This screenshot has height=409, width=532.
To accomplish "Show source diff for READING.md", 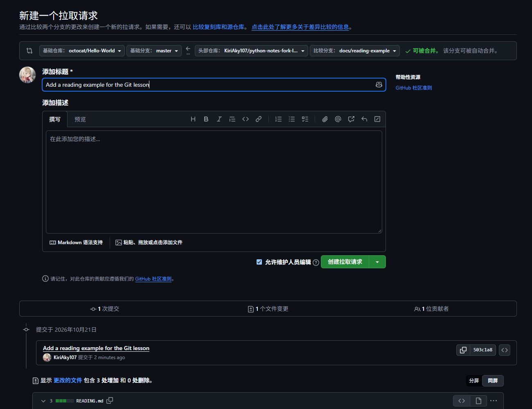I will (x=462, y=401).
